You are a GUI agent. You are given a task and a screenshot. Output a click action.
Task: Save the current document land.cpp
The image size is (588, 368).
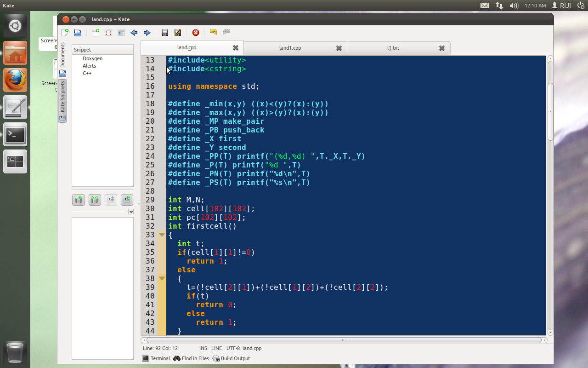pos(165,32)
